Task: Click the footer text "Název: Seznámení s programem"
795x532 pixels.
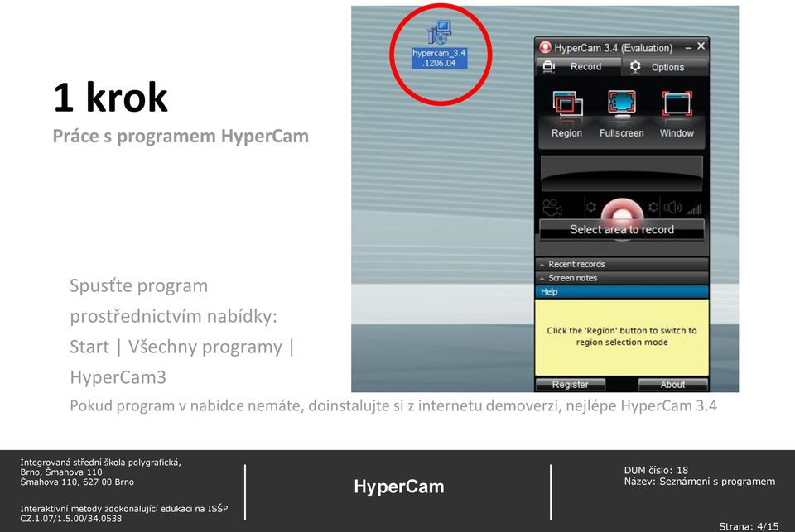Action: (700, 482)
